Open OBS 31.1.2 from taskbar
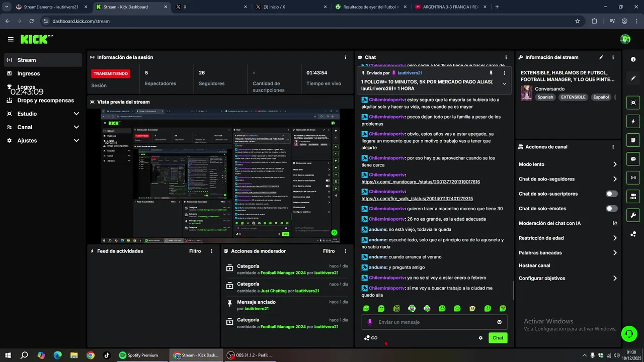 [250, 355]
